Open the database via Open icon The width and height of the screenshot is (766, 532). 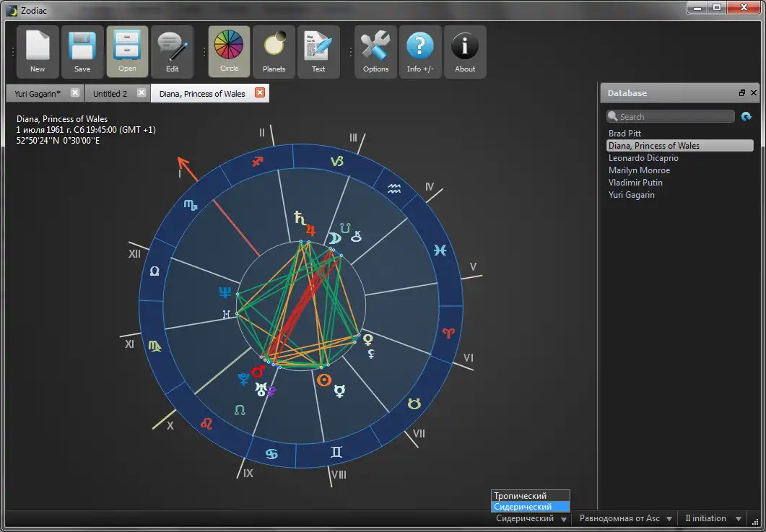pos(127,52)
